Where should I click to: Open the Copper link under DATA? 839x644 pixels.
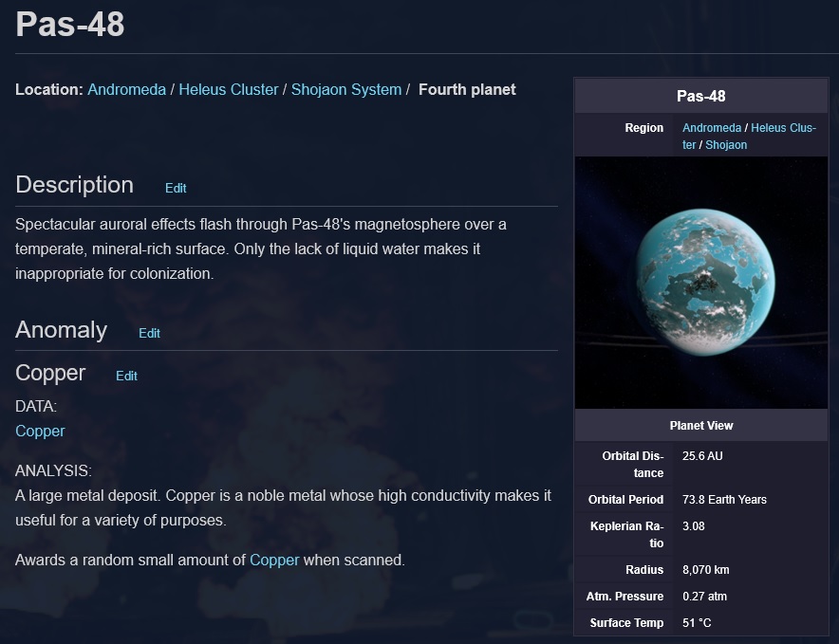[40, 432]
